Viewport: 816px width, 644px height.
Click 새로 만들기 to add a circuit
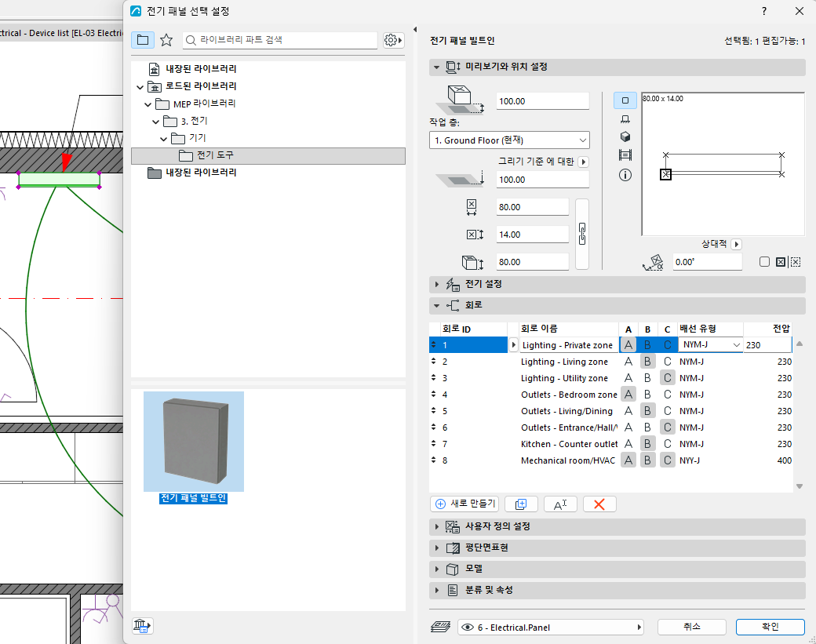click(x=464, y=504)
